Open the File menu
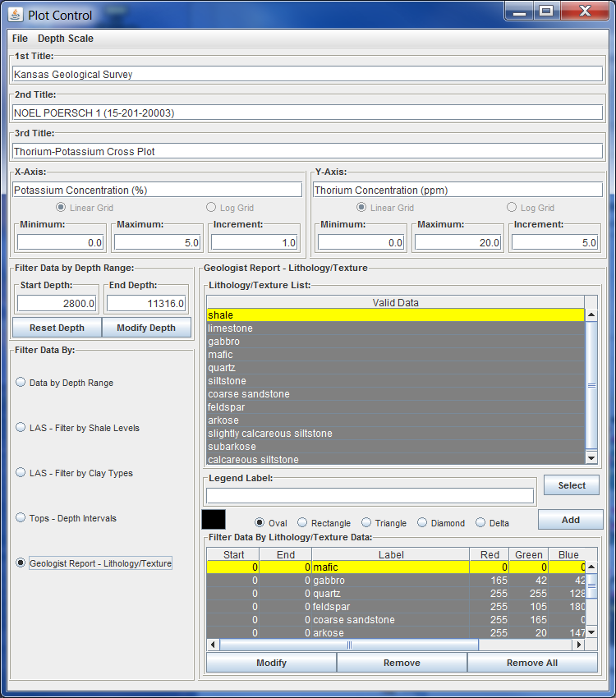 [20, 39]
